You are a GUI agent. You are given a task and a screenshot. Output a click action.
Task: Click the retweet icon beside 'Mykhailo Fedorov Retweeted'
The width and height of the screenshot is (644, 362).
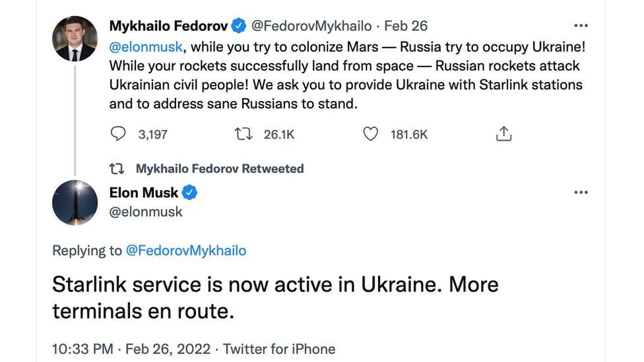tap(117, 169)
